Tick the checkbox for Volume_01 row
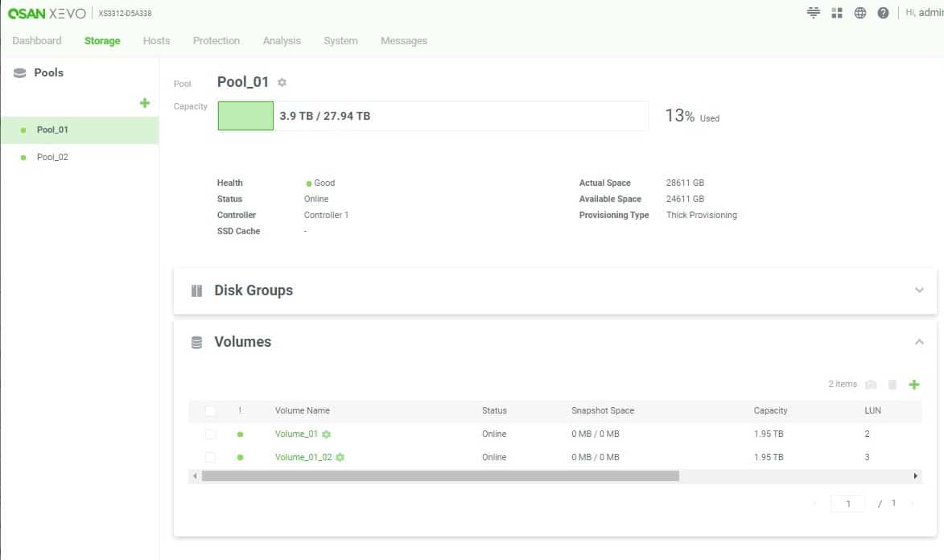 [210, 434]
